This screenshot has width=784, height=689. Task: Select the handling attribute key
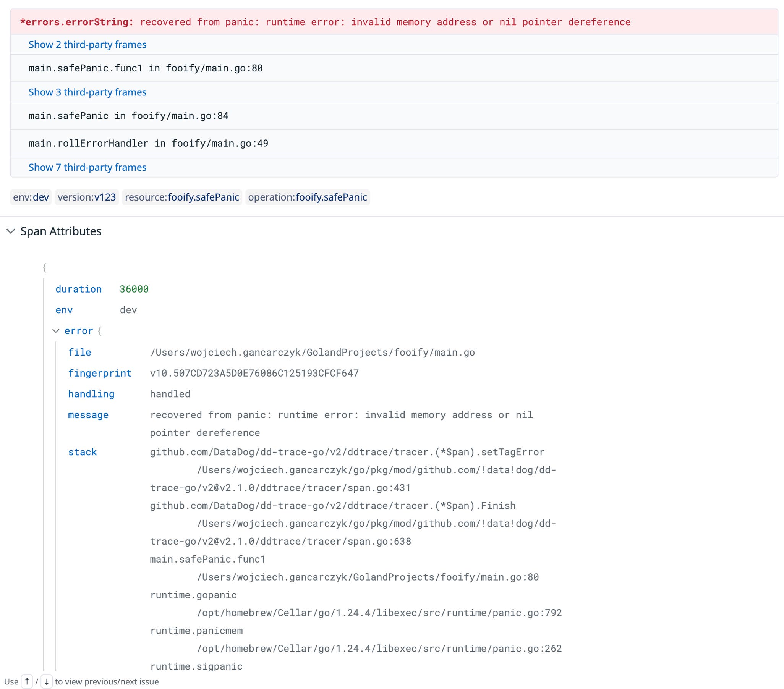click(x=91, y=394)
